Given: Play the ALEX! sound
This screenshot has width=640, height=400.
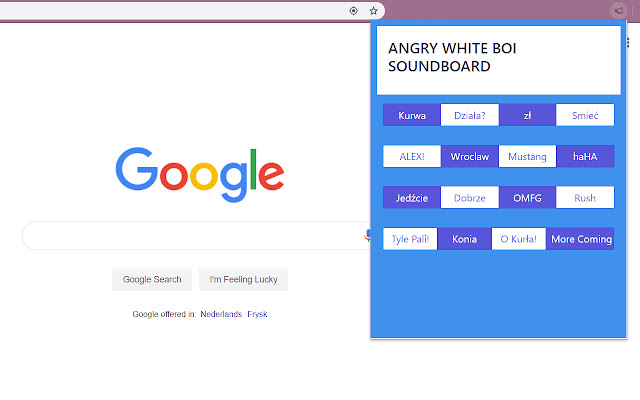Looking at the screenshot, I should [x=412, y=156].
